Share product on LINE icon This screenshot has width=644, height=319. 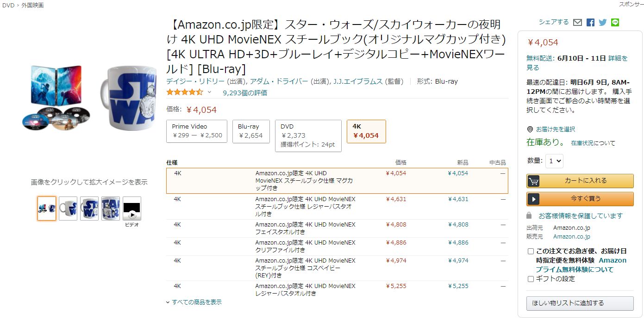(x=615, y=22)
